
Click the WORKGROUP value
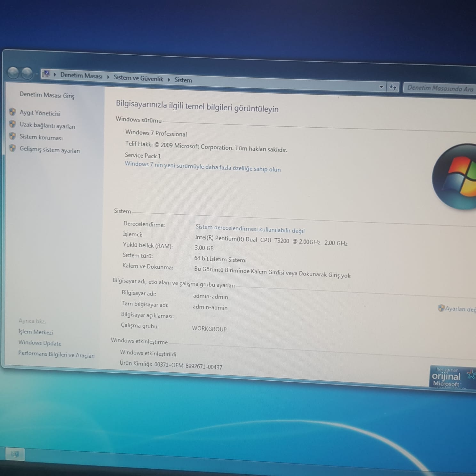click(x=209, y=329)
